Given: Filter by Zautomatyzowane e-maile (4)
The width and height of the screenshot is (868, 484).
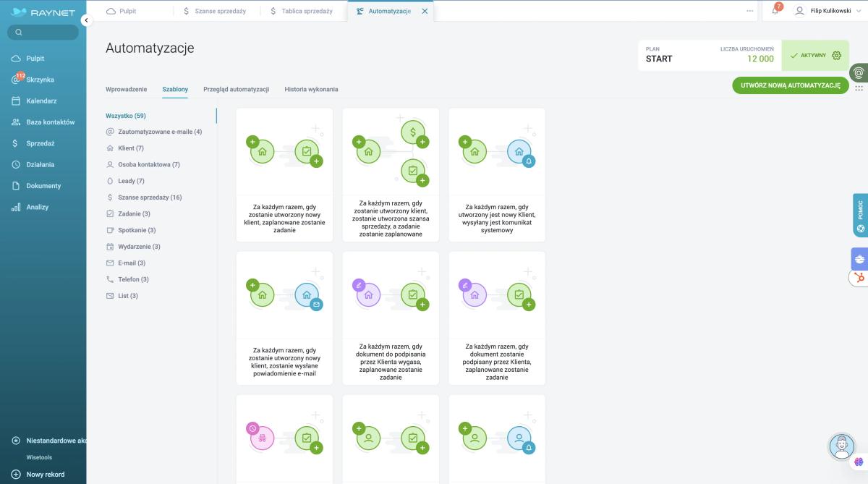Looking at the screenshot, I should [153, 132].
